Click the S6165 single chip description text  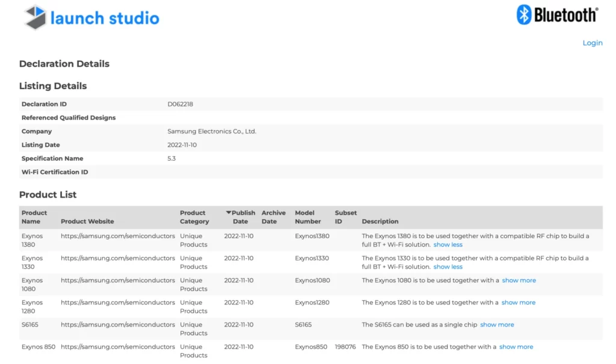pyautogui.click(x=419, y=325)
